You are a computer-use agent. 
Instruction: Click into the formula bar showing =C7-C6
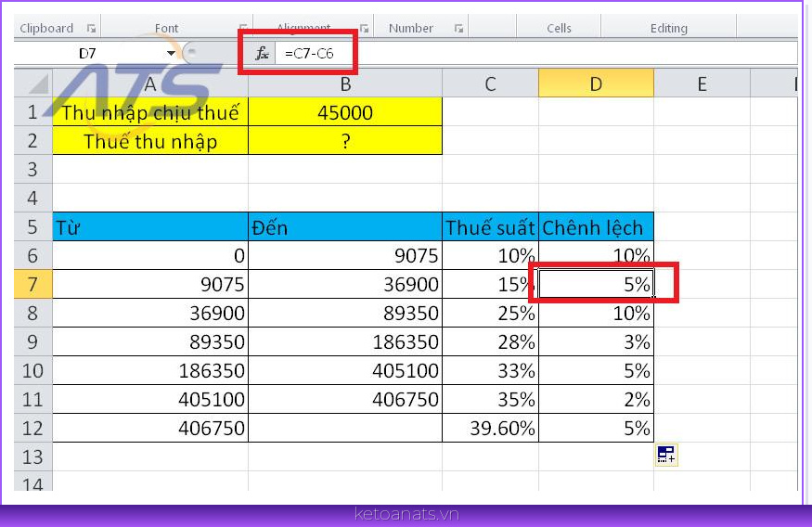tap(536, 53)
